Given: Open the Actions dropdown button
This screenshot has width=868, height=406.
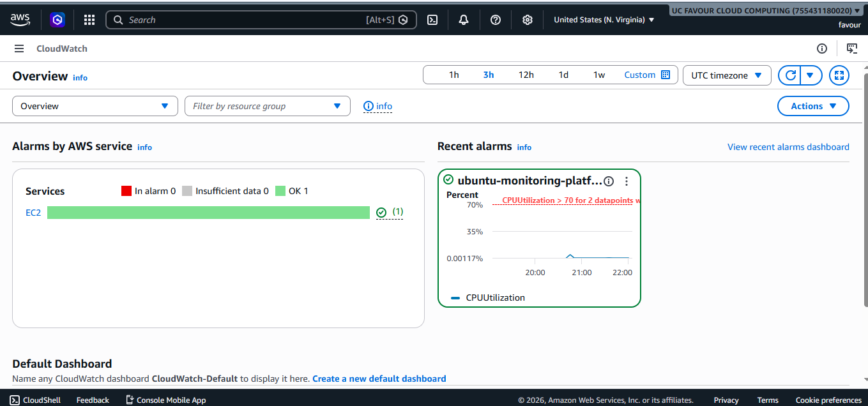Looking at the screenshot, I should pos(813,106).
